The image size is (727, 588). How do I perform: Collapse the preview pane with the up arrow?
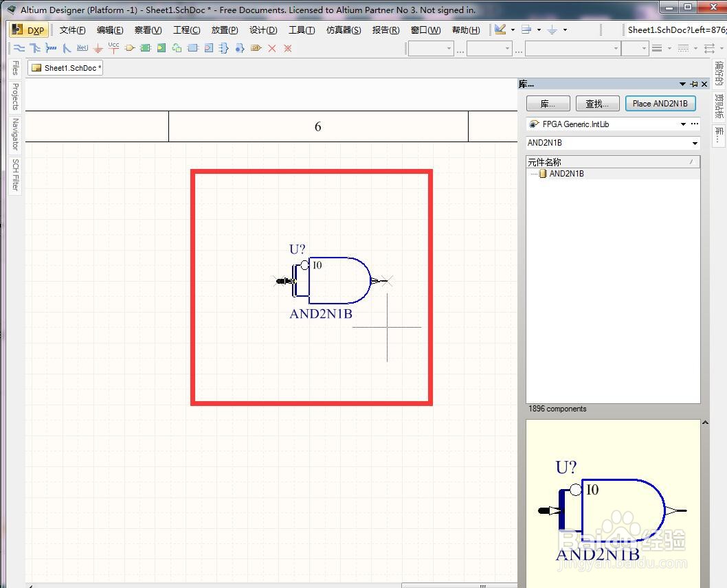705,422
